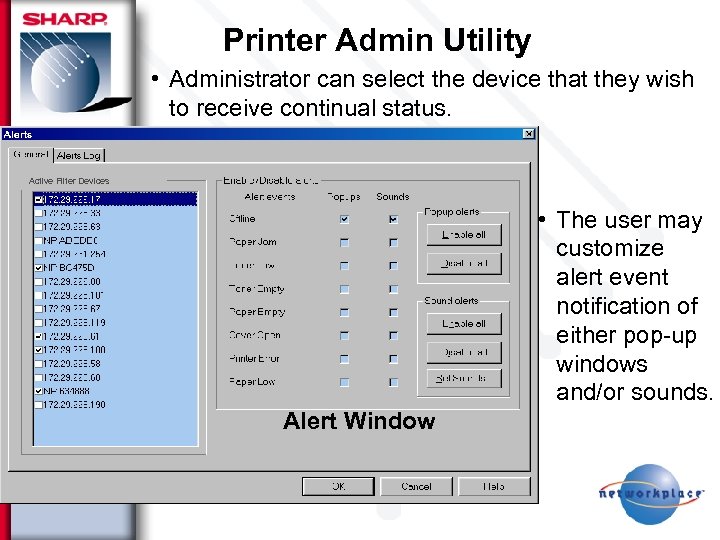Open Set Sounds in Sound alerts group
Image resolution: width=720 pixels, height=540 pixels.
464,378
